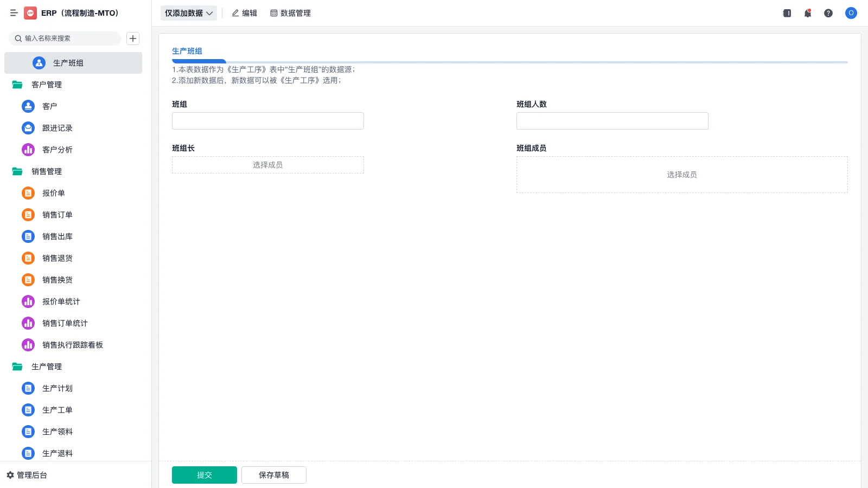
Task: Open 报价单统计 in the sidebar
Action: pos(73,301)
